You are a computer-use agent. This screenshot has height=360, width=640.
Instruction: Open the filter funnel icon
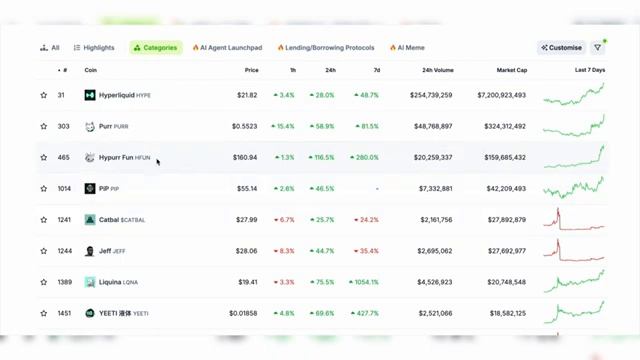click(598, 48)
